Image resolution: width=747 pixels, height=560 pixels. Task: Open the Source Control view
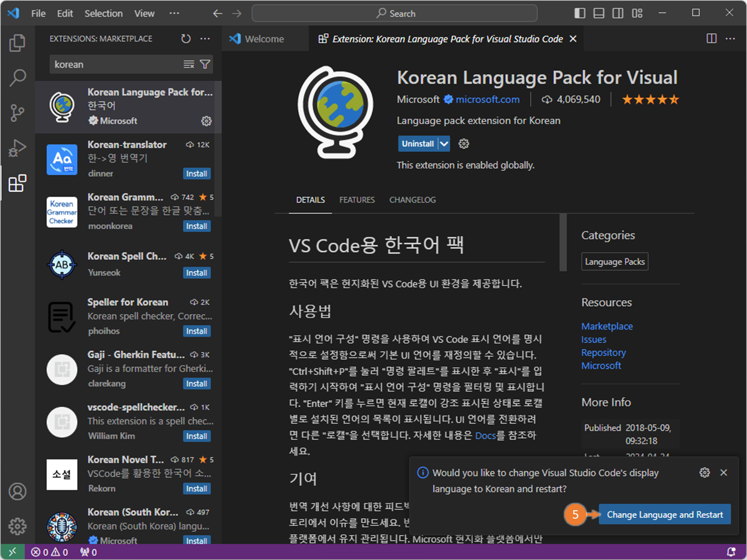17,113
